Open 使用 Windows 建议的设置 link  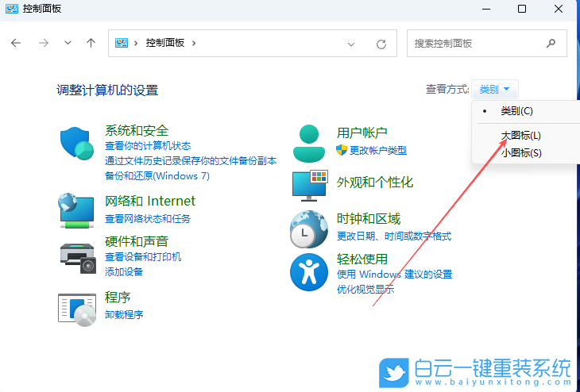pos(394,275)
